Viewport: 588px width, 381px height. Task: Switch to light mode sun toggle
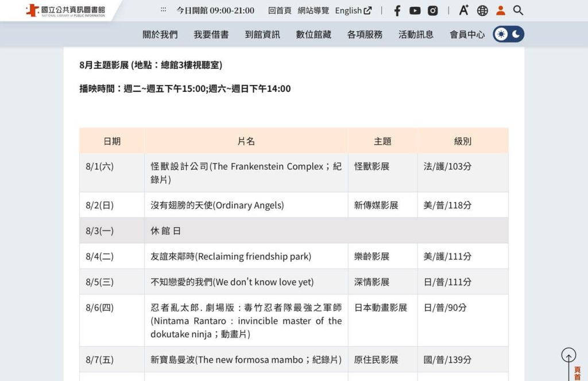click(501, 34)
